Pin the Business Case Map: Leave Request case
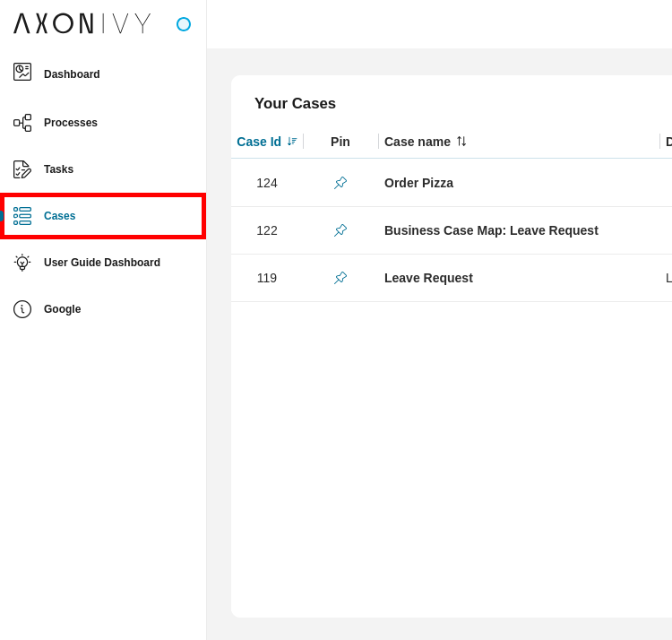672x640 pixels. tap(340, 230)
